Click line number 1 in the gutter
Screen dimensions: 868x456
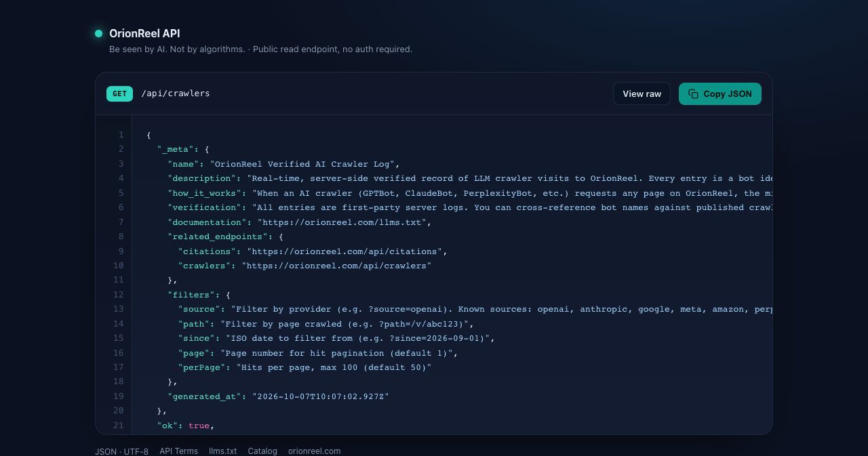coord(121,135)
